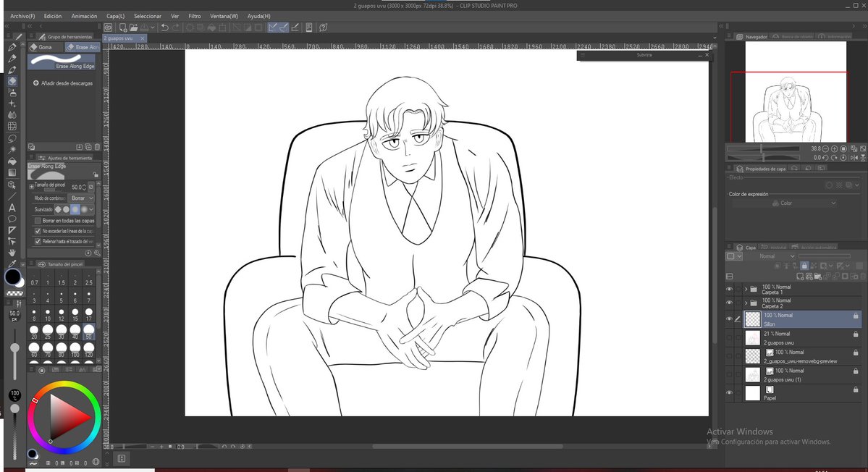Select the Gradient tool
This screenshot has width=868, height=472.
coord(12,172)
